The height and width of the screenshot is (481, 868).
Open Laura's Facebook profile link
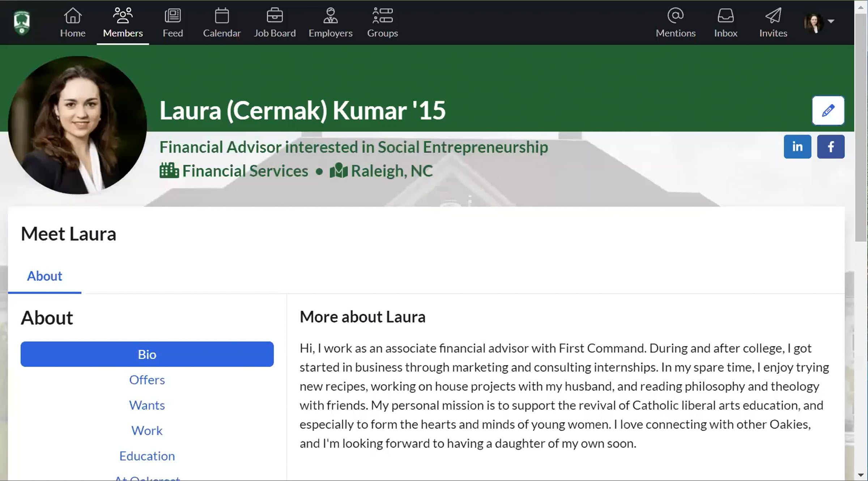[830, 147]
